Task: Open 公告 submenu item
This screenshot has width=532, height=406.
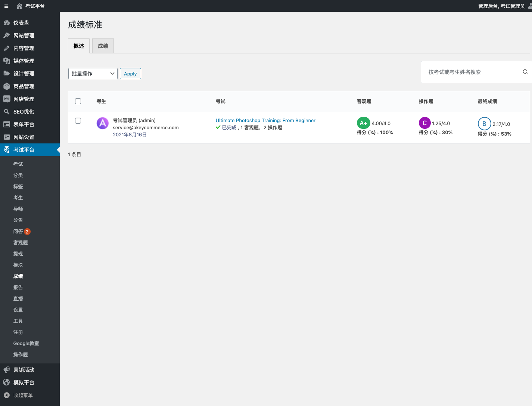Action: 18,220
